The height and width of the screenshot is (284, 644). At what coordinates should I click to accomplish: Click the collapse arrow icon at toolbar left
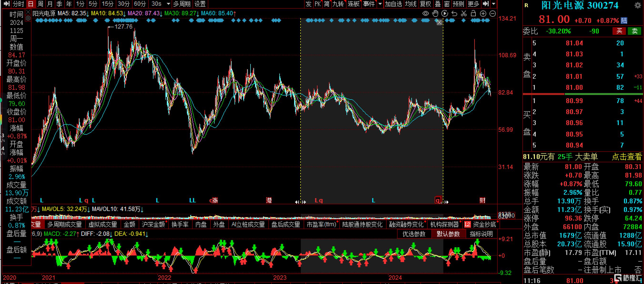click(x=7, y=4)
